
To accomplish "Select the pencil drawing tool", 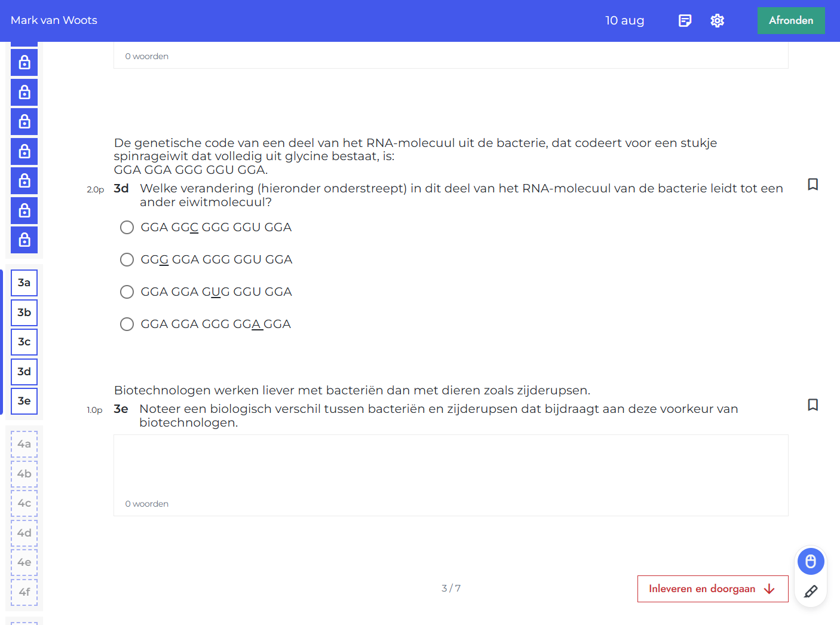I will click(x=811, y=592).
